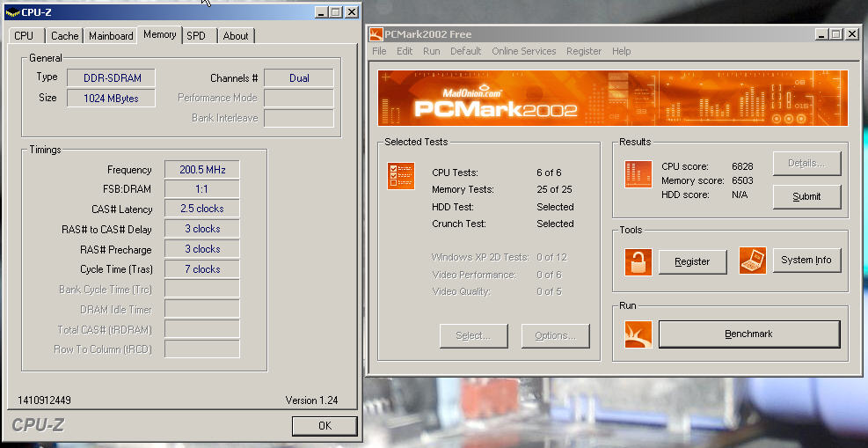This screenshot has height=448, width=868.
Task: Close the PCMark2002 Free window
Action: [850, 34]
